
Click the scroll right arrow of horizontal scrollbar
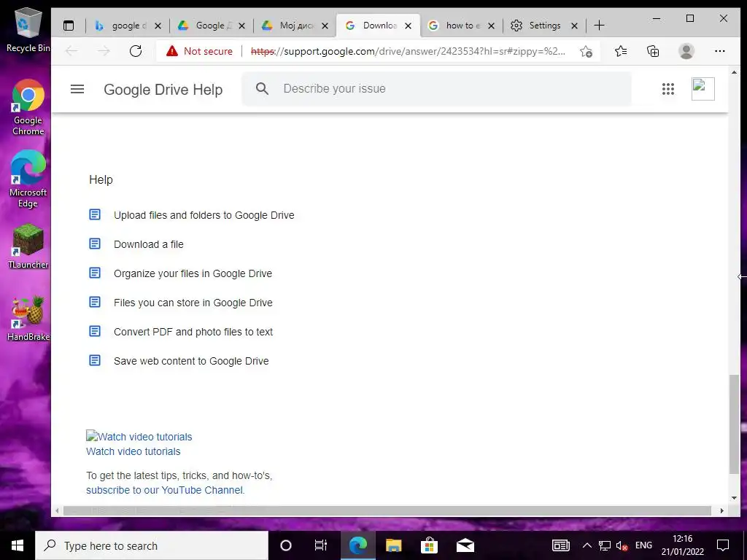(x=721, y=510)
